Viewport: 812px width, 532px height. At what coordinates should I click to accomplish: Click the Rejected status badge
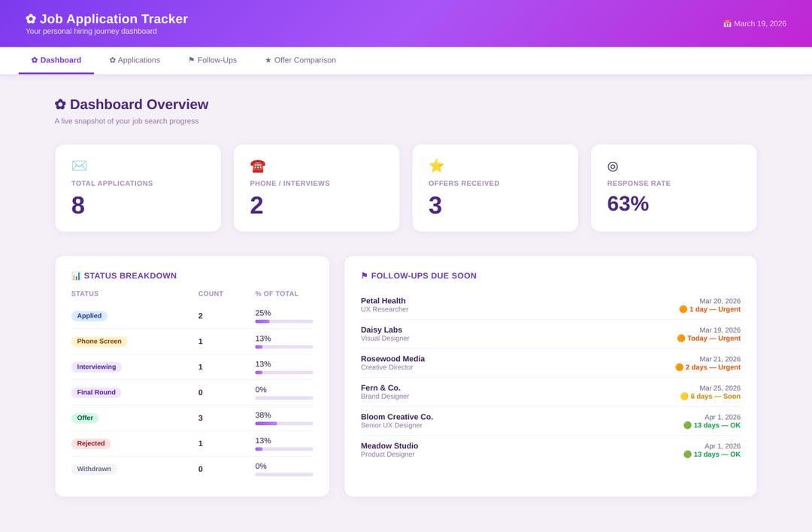click(91, 443)
